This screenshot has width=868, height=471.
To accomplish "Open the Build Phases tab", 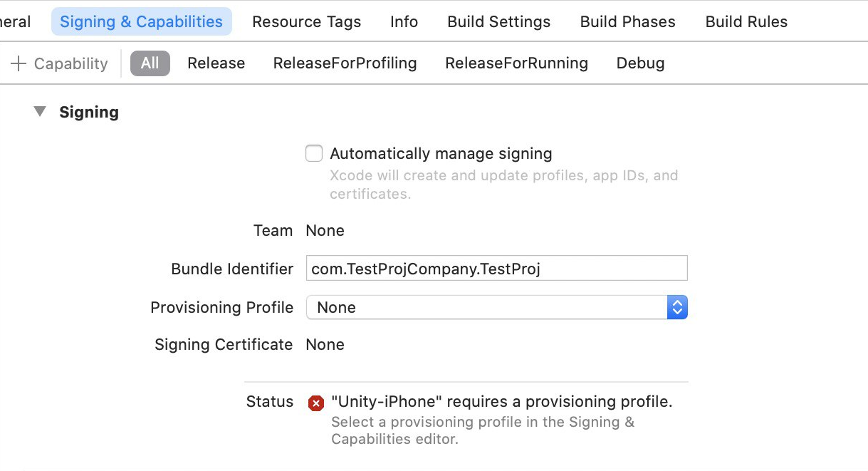I will point(627,22).
